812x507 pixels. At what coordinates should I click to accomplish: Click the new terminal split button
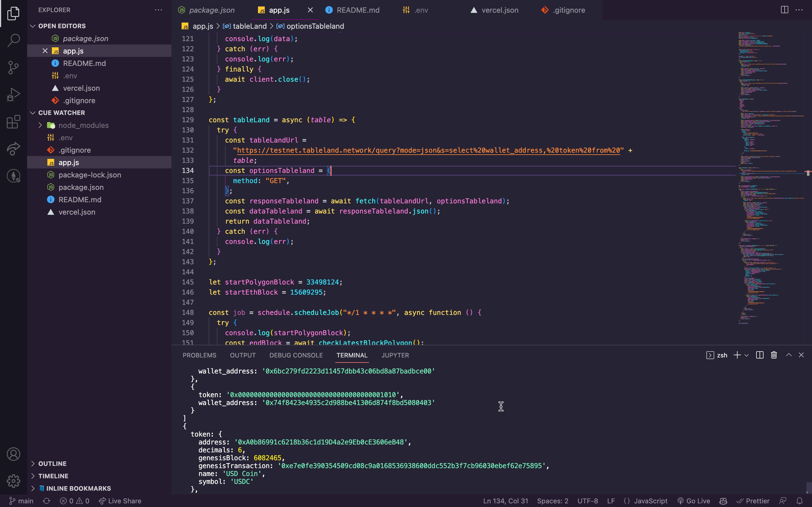point(759,355)
